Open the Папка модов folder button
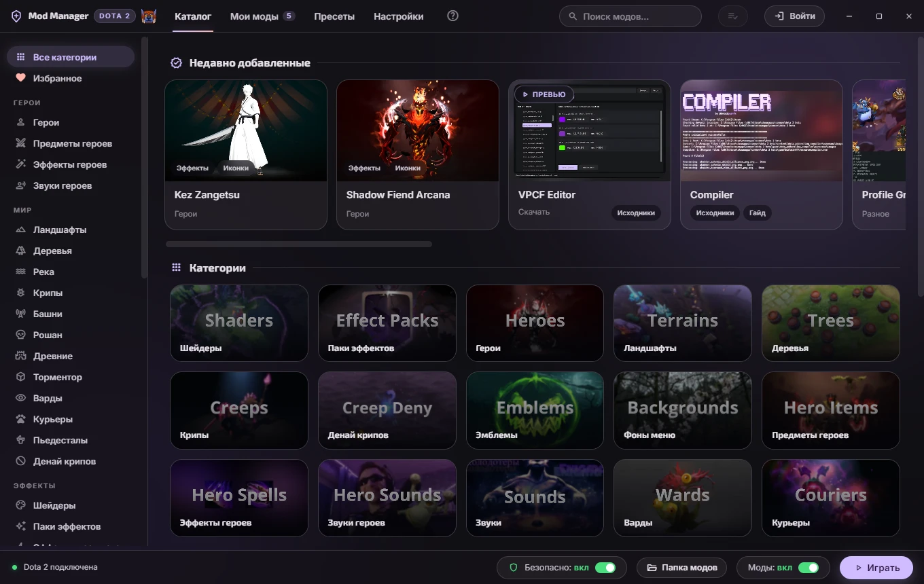 click(x=681, y=568)
